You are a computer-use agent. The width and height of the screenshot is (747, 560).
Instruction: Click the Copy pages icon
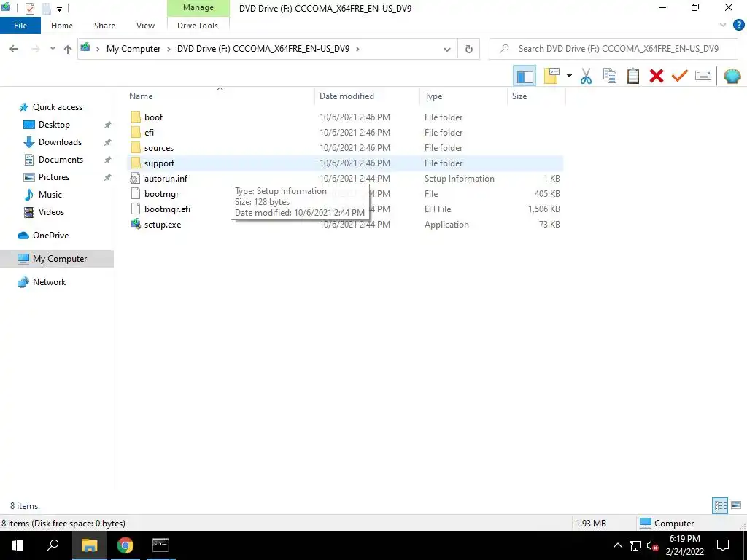pyautogui.click(x=609, y=76)
